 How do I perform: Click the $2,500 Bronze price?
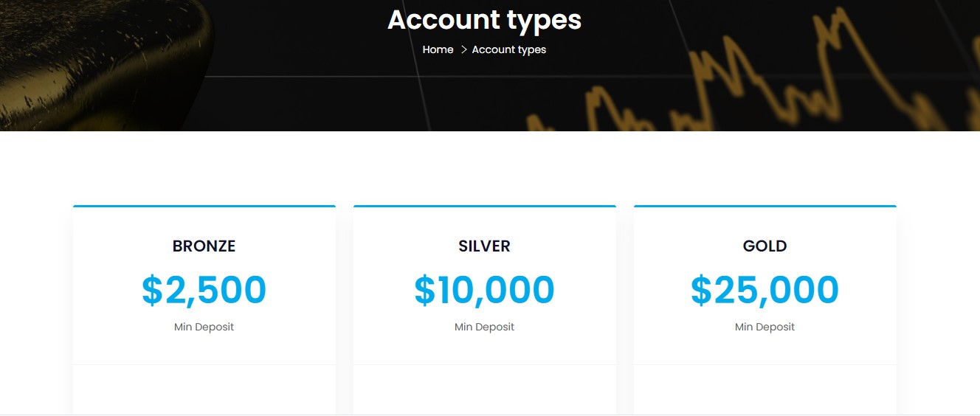pyautogui.click(x=204, y=290)
